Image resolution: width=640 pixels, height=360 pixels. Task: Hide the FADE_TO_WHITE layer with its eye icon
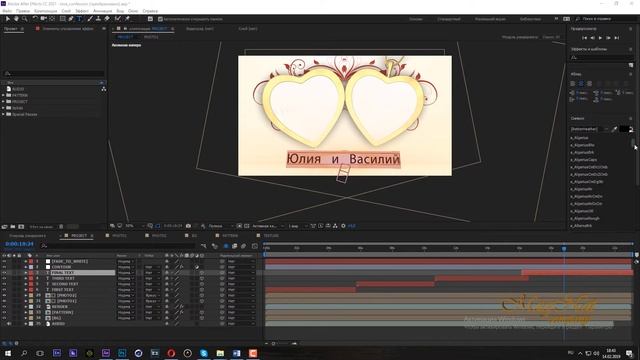[4, 261]
